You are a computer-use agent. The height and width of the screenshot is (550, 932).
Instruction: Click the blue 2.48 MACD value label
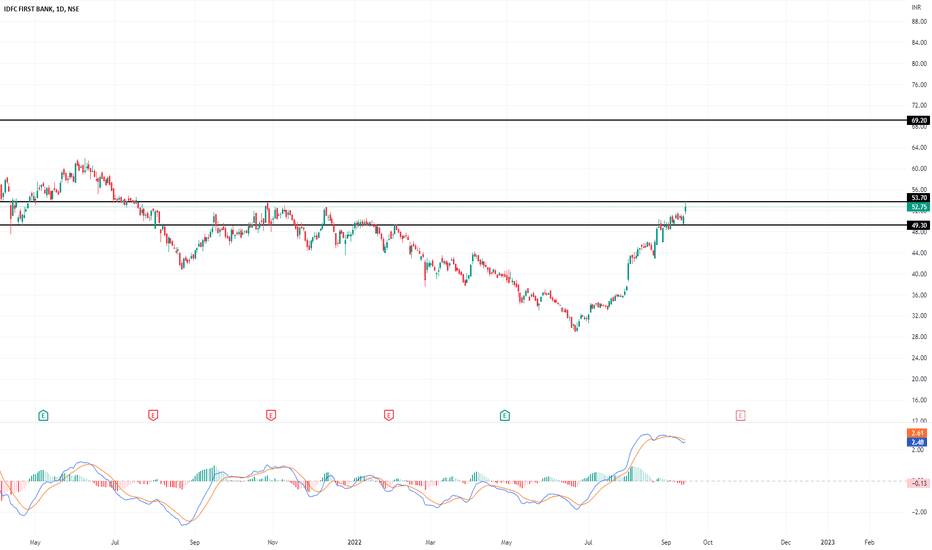[x=917, y=442]
